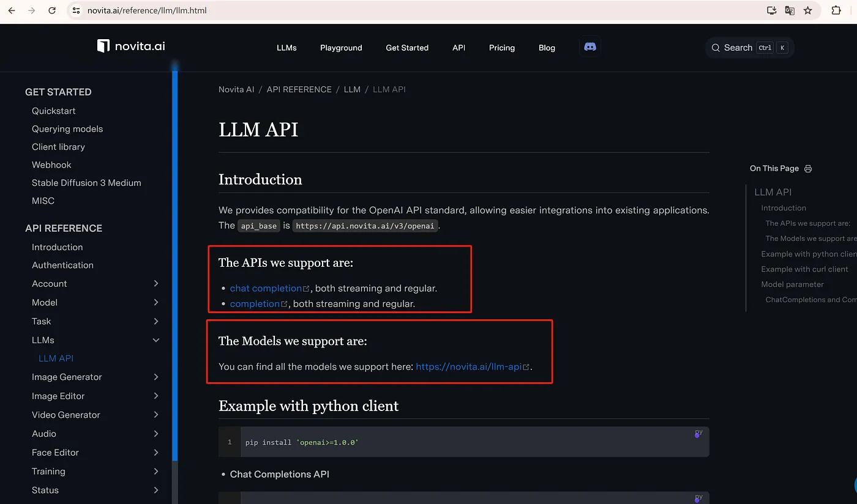Select Quickstart in the sidebar

pos(54,111)
